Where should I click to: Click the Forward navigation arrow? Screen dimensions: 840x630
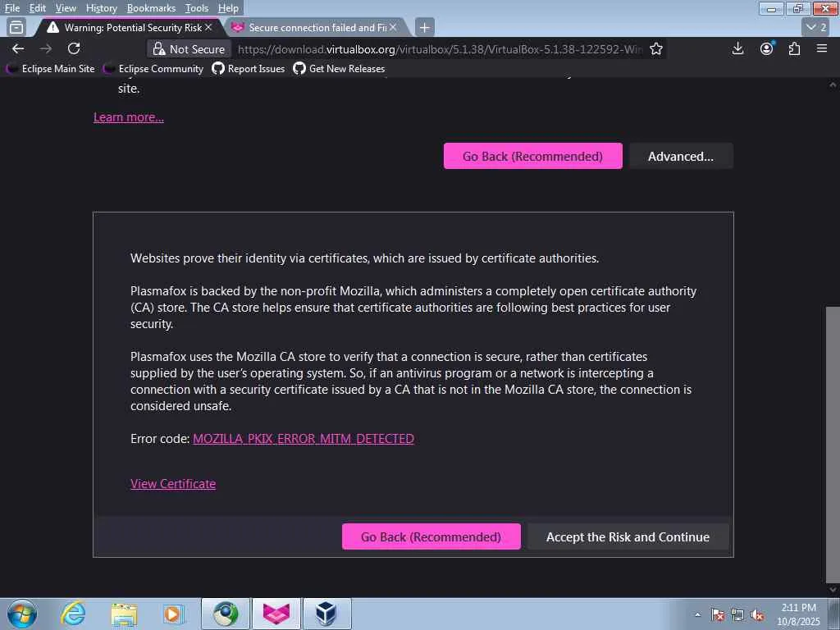click(x=46, y=48)
